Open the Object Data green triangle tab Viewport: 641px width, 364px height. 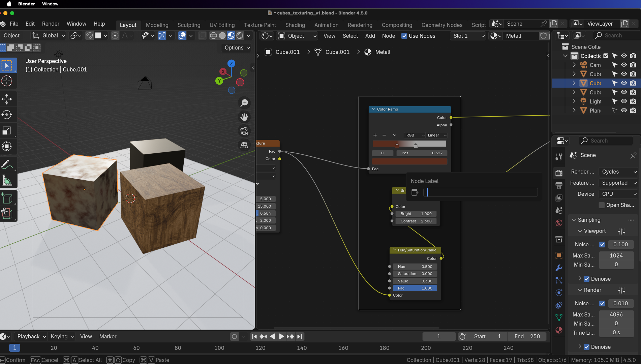(559, 317)
